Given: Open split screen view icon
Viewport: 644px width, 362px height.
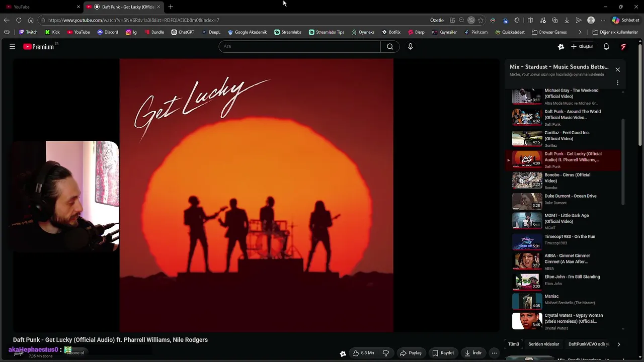Looking at the screenshot, I should 530,20.
